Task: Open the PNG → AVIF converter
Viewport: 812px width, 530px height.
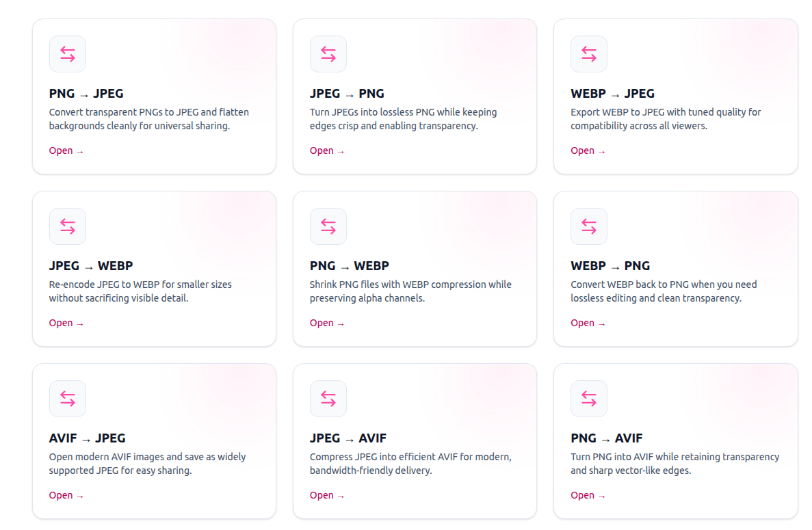Action: click(x=588, y=494)
